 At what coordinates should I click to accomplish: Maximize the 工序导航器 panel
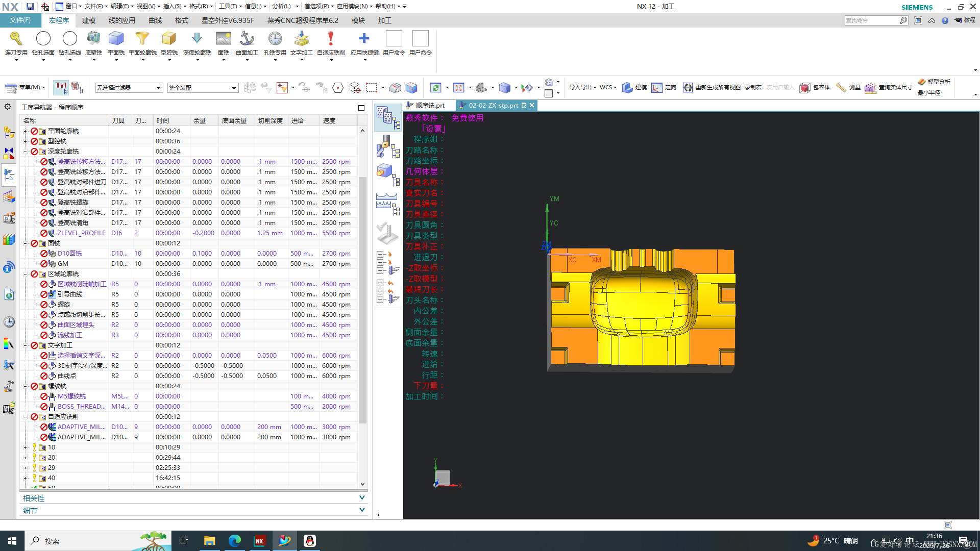pyautogui.click(x=361, y=108)
